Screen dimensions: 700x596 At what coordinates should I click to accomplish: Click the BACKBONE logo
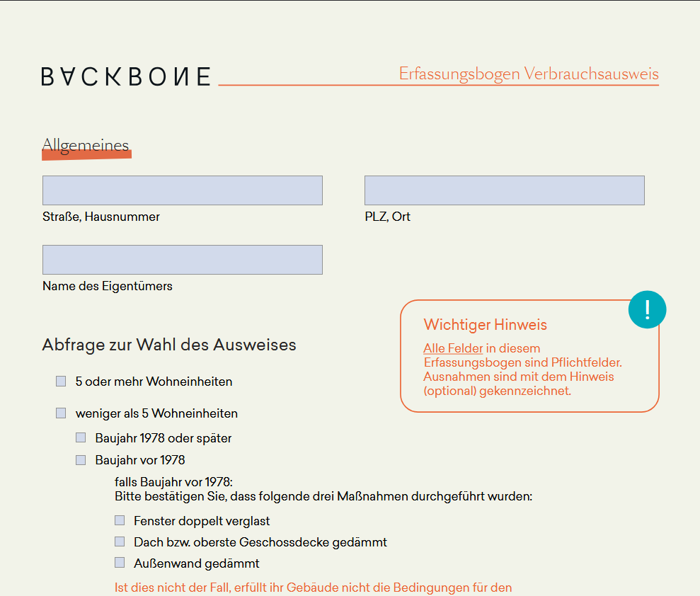pyautogui.click(x=126, y=76)
